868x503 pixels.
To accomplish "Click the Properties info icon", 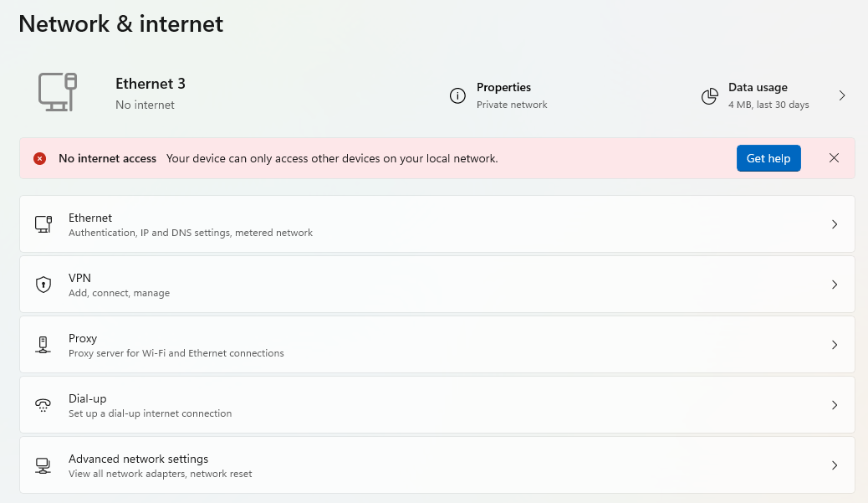I will point(457,96).
